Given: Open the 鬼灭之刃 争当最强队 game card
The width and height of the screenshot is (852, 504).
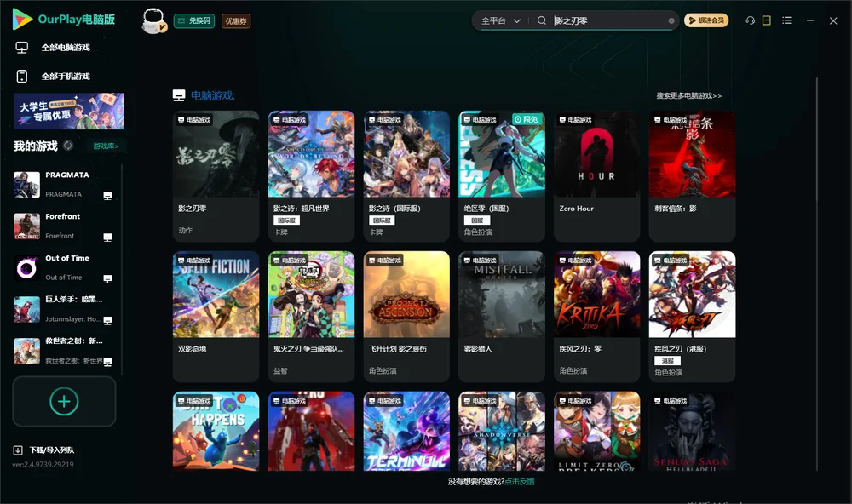Looking at the screenshot, I should (x=311, y=317).
